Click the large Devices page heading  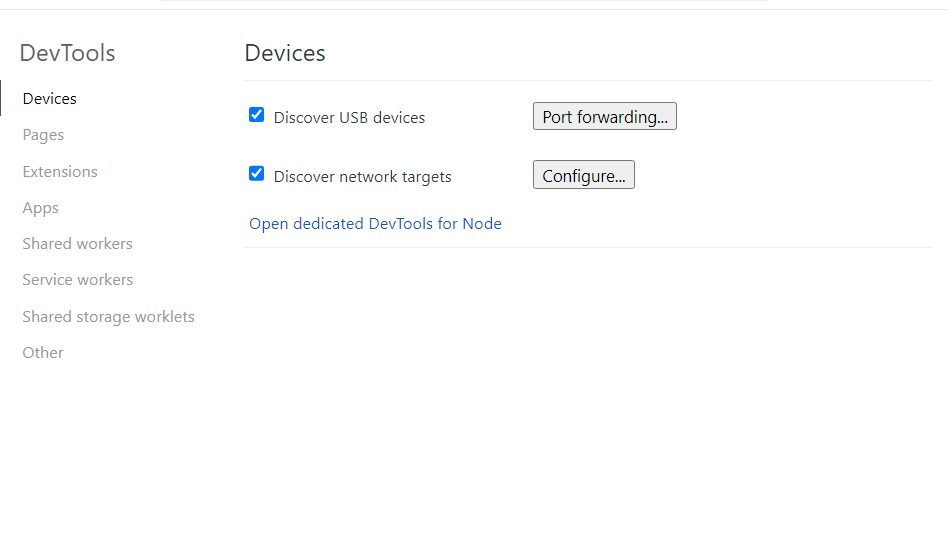(285, 53)
